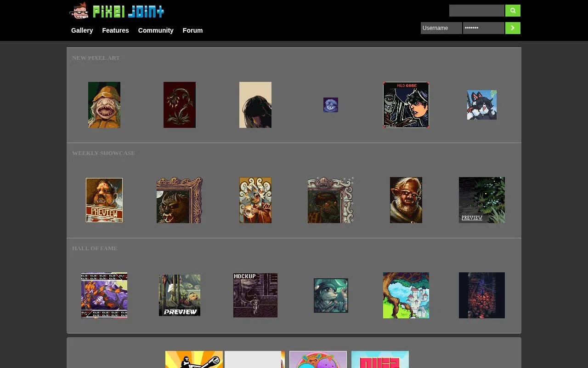
Task: Open the dark forest Preview thumbnail
Action: 482,200
